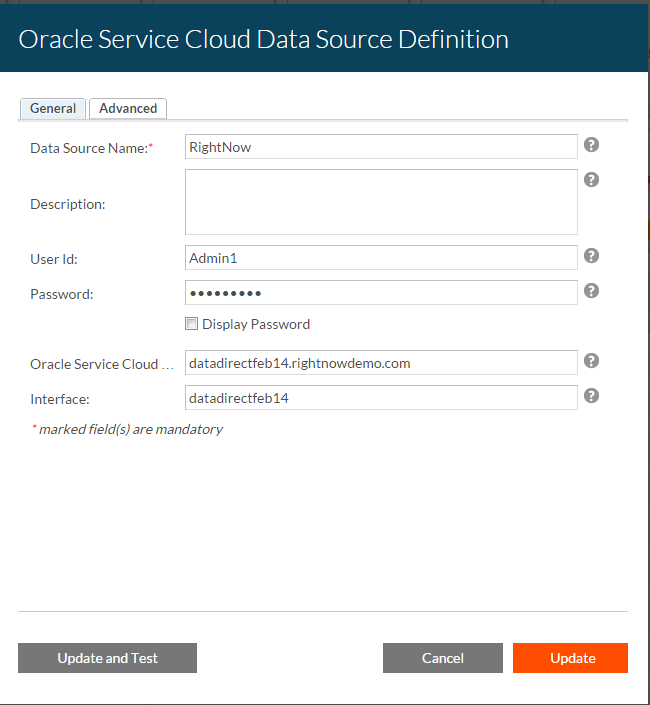
Task: Focus the Data Source Name input
Action: [381, 147]
